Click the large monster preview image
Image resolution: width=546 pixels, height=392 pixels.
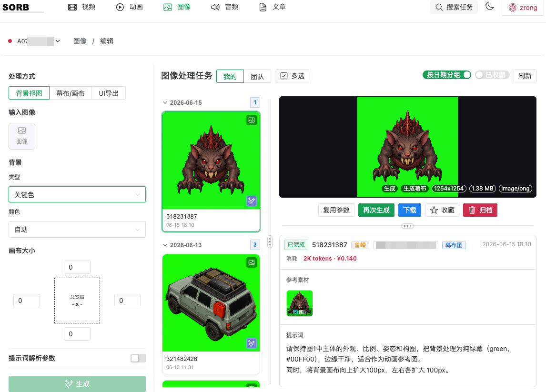(x=407, y=147)
